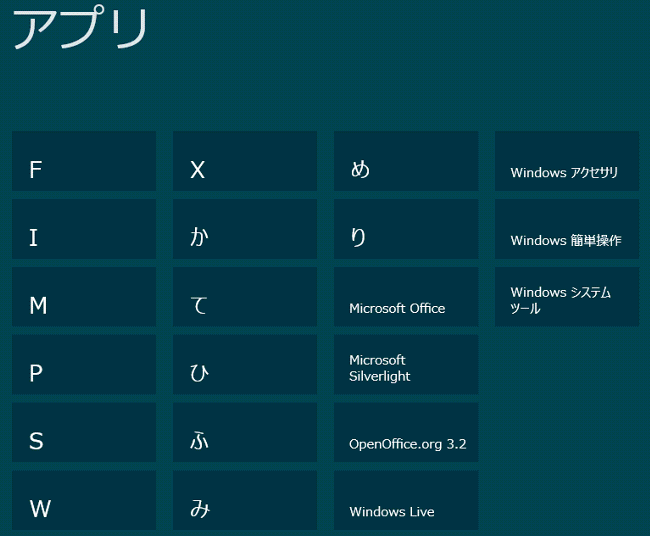Select the W letter tile
This screenshot has height=536, width=650.
tap(84, 500)
